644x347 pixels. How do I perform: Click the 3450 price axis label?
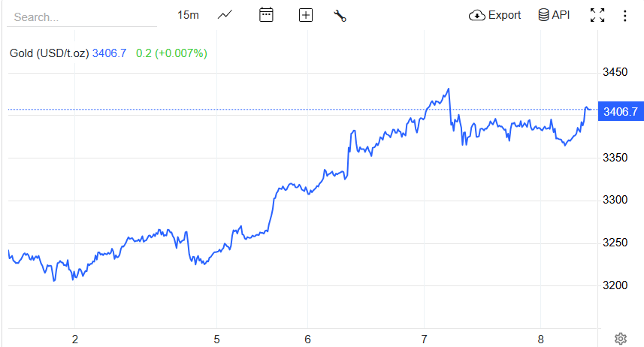[x=615, y=72]
